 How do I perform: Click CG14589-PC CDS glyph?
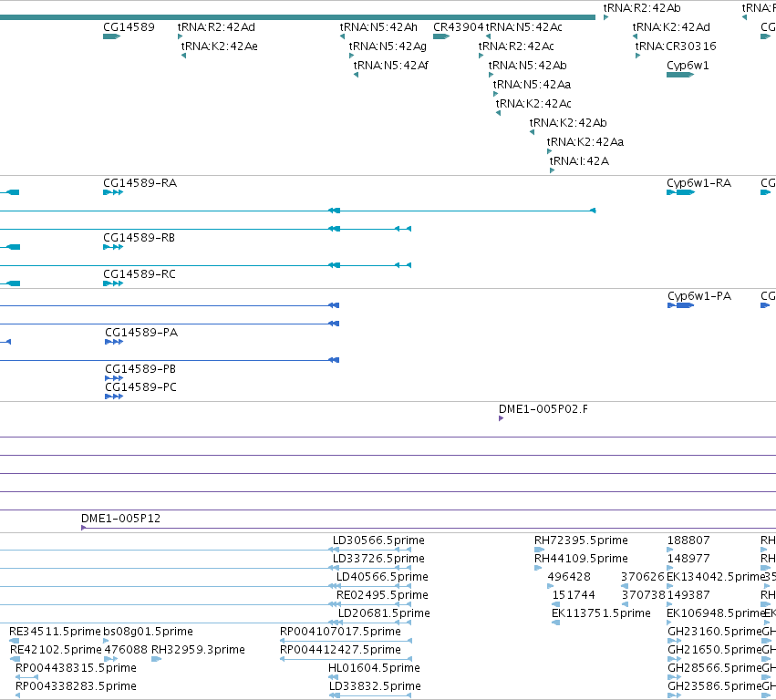[x=114, y=396]
